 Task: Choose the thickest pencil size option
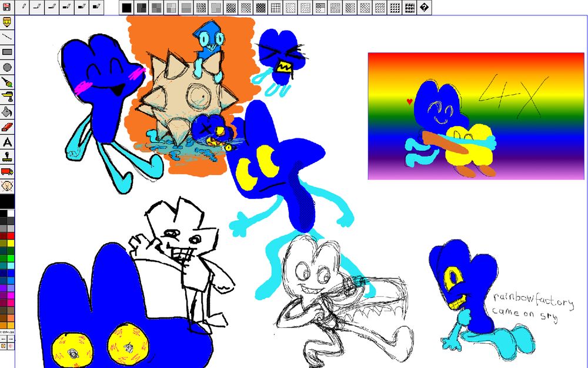click(x=97, y=7)
